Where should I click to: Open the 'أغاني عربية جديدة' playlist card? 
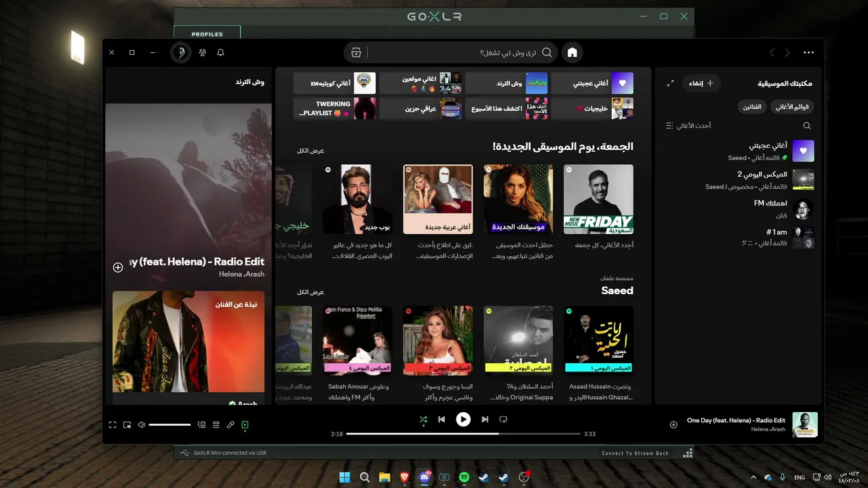[438, 211]
